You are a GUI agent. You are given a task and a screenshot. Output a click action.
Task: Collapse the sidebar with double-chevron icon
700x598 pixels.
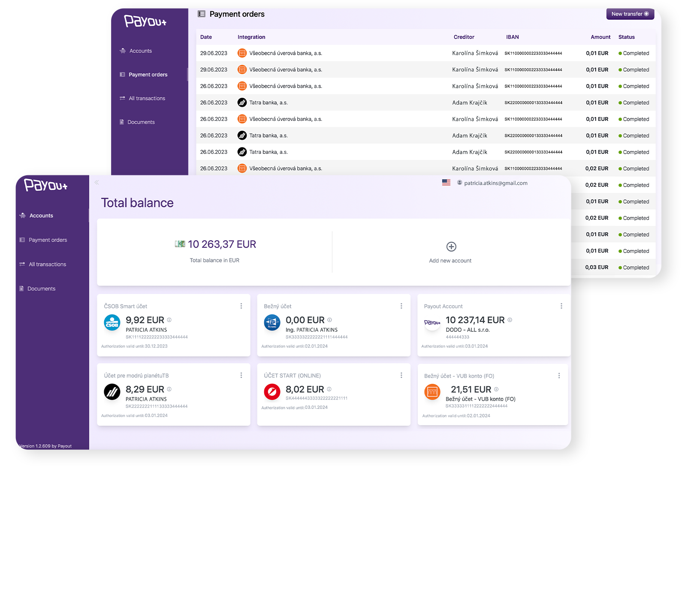(97, 183)
